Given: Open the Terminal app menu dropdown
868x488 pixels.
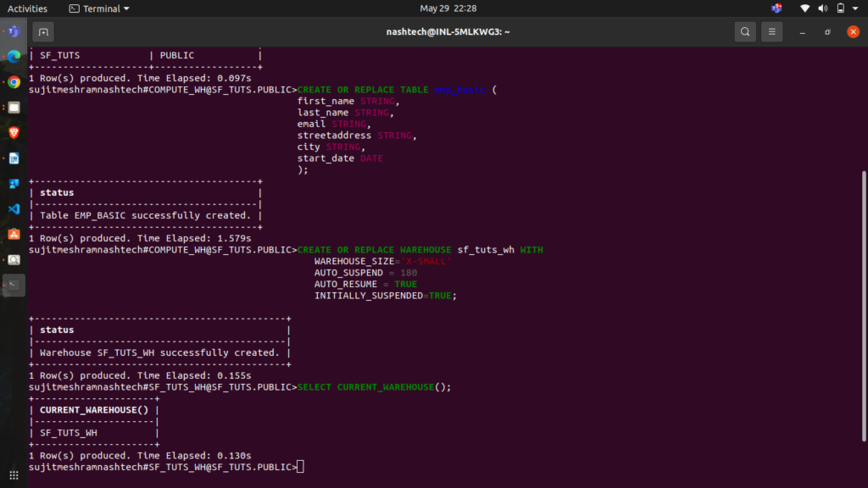Looking at the screenshot, I should coord(99,8).
